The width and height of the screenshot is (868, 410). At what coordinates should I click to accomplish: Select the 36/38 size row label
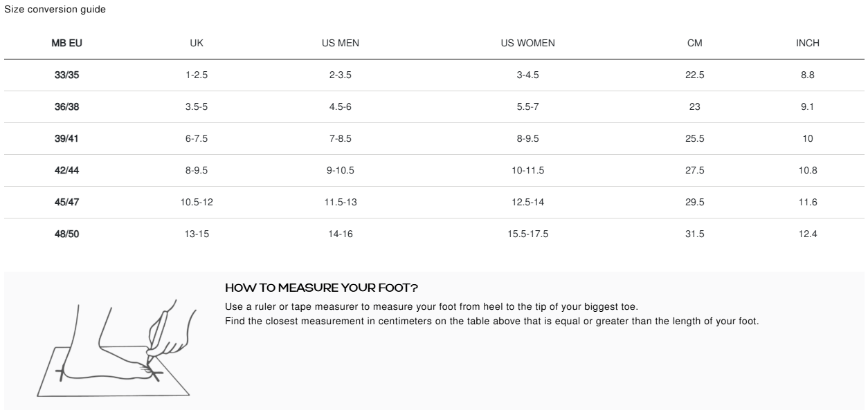(x=67, y=106)
